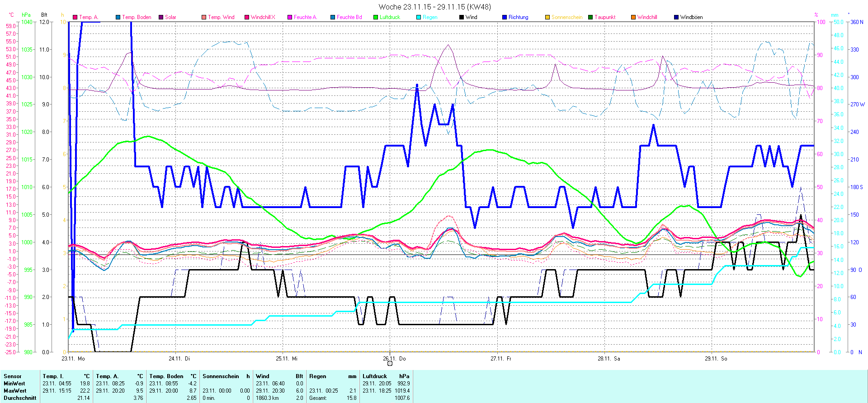Click the cyan Regen legend square
The width and height of the screenshot is (868, 403).
(419, 17)
